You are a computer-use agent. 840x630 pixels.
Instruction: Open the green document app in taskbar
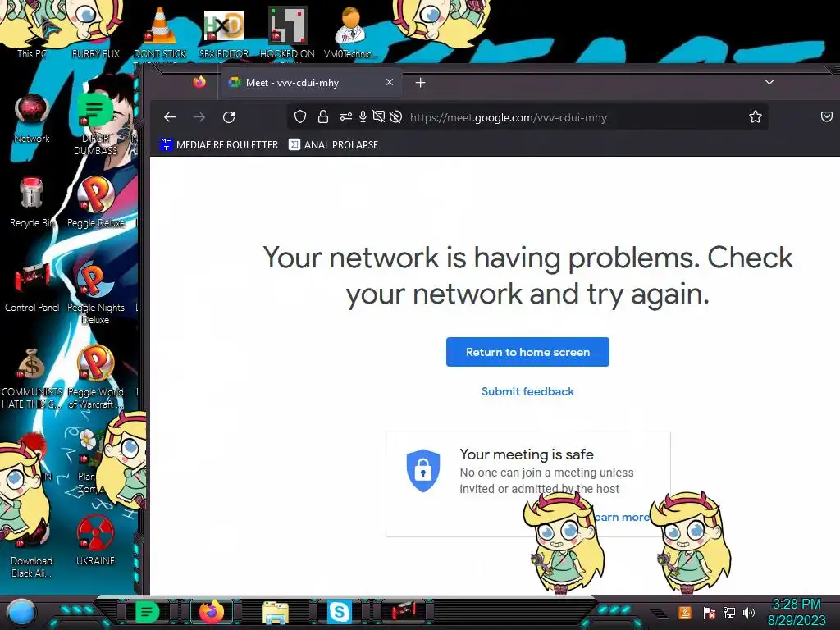pos(148,612)
